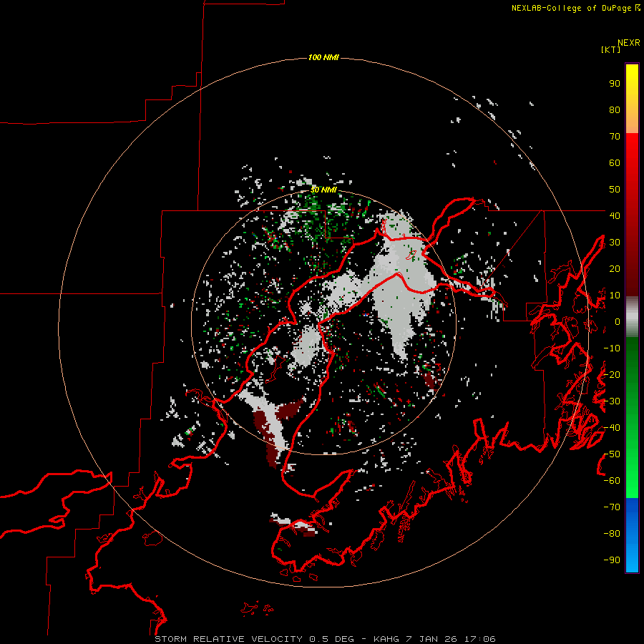Select the 80 value on the velocity scale
Viewport: 644px width, 644px height.
click(615, 110)
